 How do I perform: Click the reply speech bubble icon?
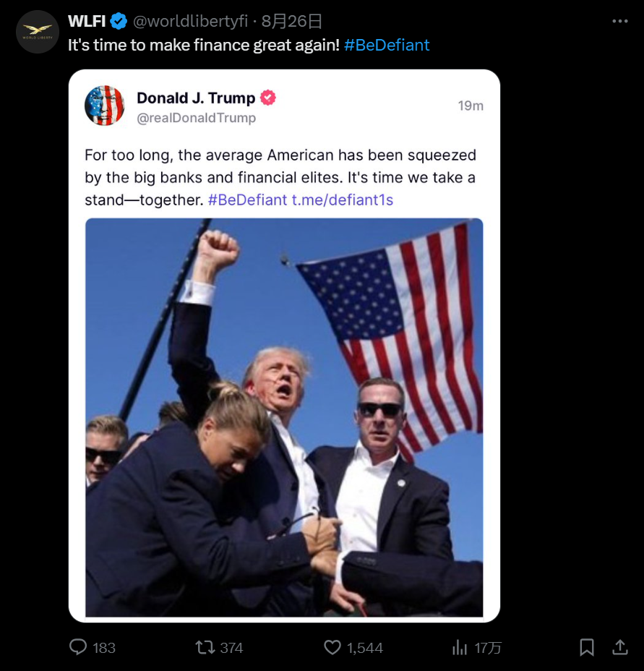tap(78, 647)
